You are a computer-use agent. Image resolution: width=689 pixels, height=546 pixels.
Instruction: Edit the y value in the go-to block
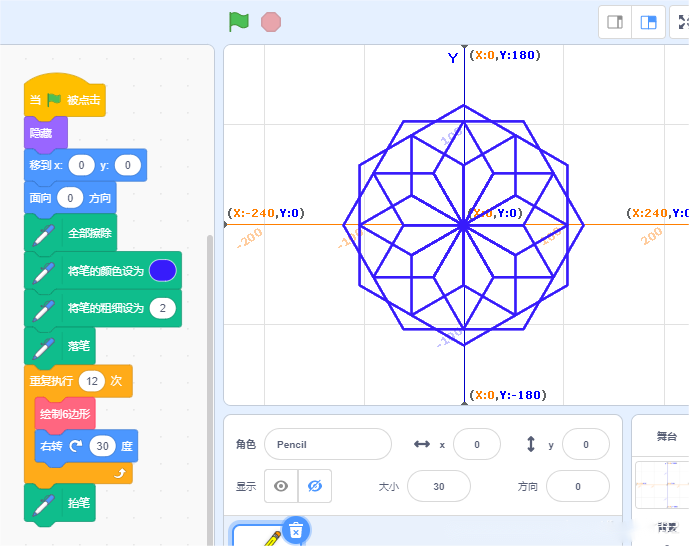[128, 165]
